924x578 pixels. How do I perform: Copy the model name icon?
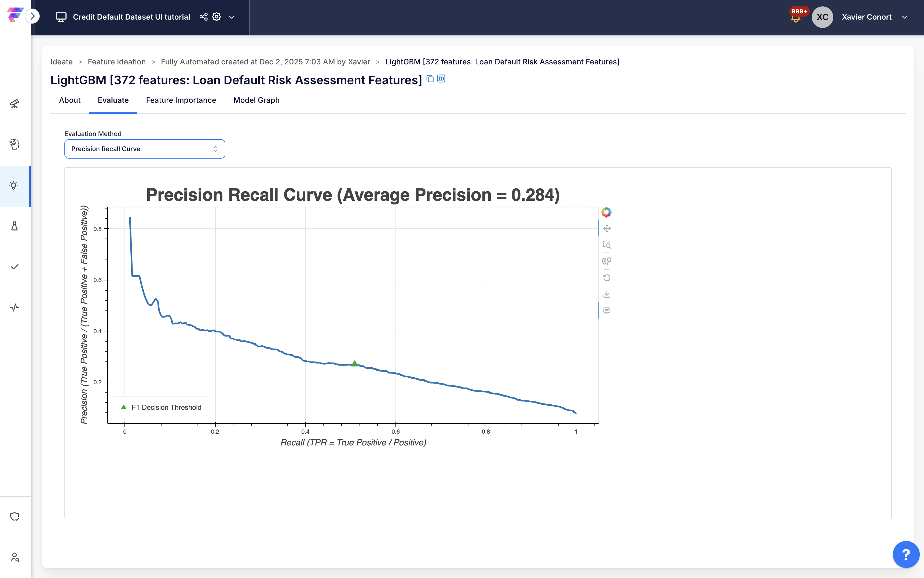(430, 79)
